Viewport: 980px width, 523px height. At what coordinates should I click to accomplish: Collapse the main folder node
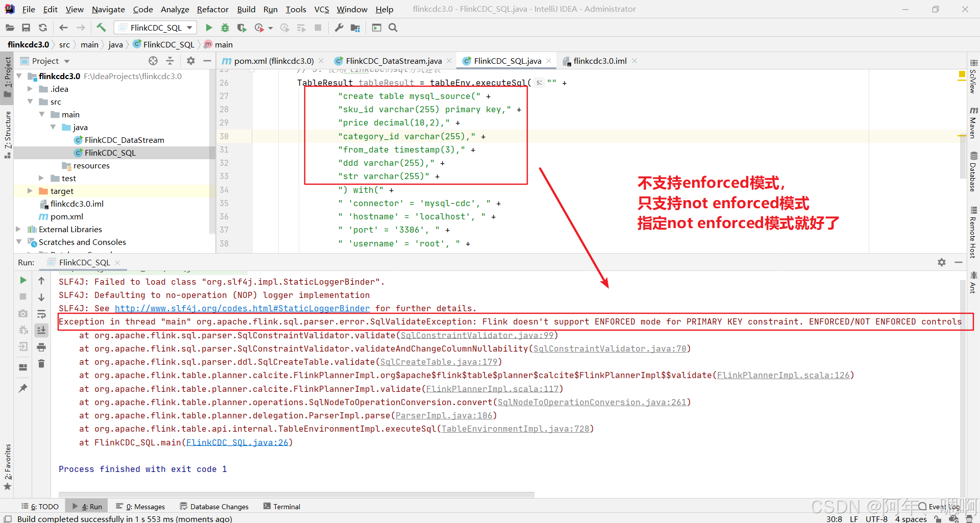click(42, 114)
